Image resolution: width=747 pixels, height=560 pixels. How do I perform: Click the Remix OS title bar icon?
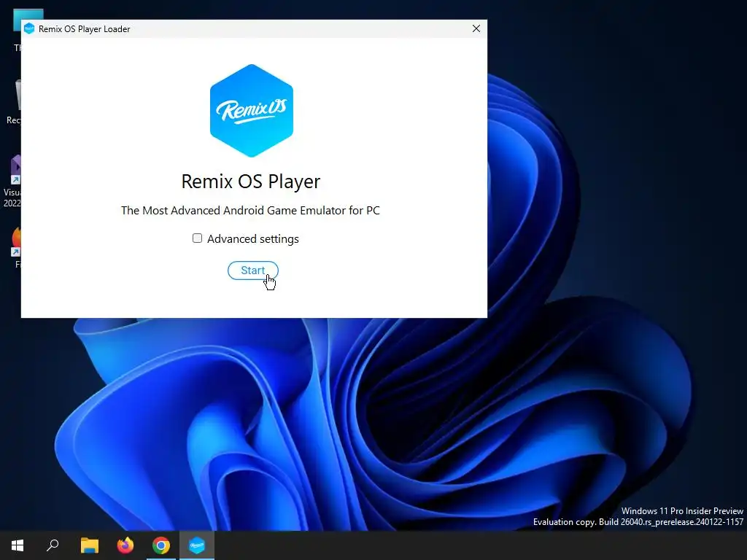click(x=29, y=28)
